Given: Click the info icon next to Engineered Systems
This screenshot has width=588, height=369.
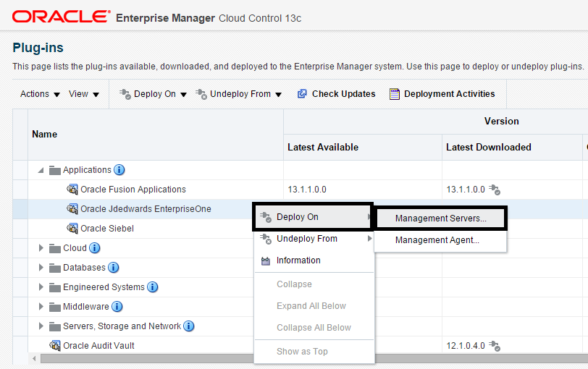Looking at the screenshot, I should (152, 287).
